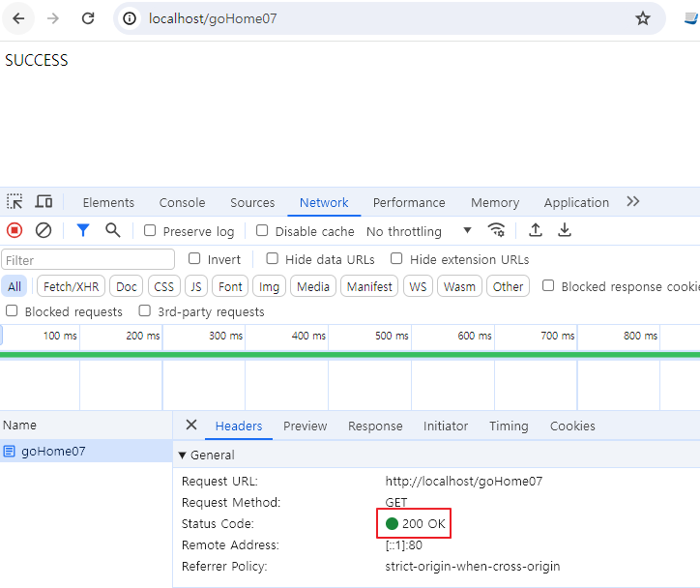Check Hide extension URLs
700x588 pixels.
(x=396, y=258)
